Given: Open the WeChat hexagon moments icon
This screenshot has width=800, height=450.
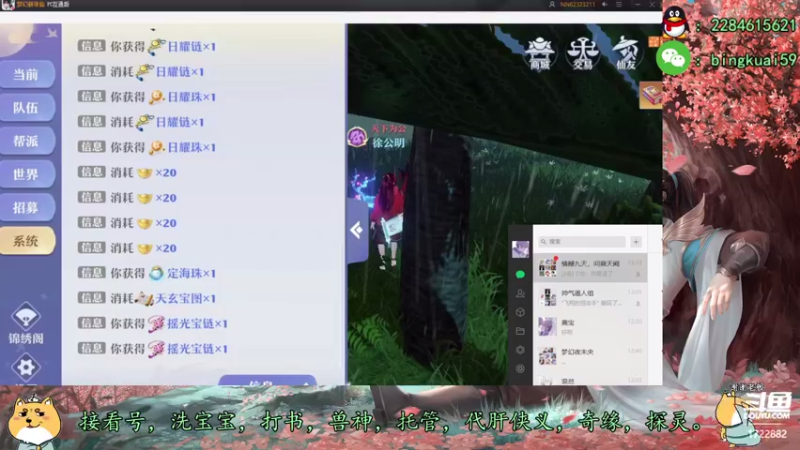Looking at the screenshot, I should coord(520,350).
